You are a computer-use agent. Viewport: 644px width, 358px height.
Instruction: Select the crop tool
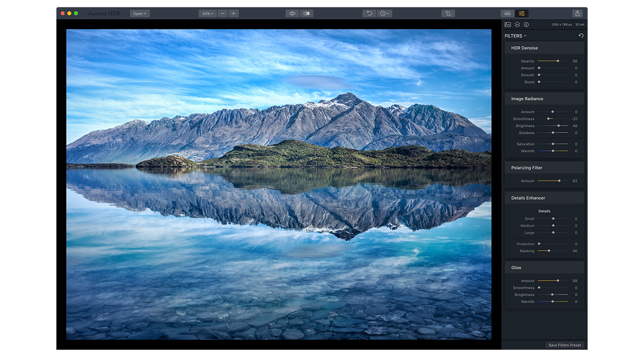(x=448, y=13)
